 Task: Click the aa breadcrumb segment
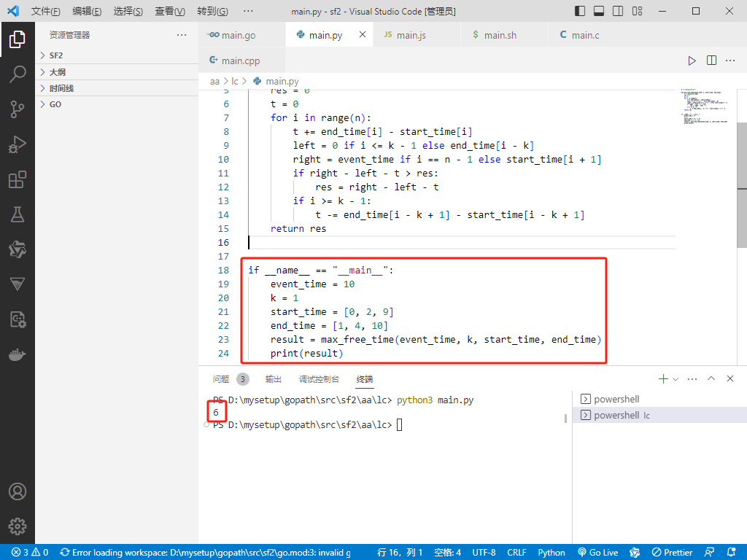tap(214, 82)
